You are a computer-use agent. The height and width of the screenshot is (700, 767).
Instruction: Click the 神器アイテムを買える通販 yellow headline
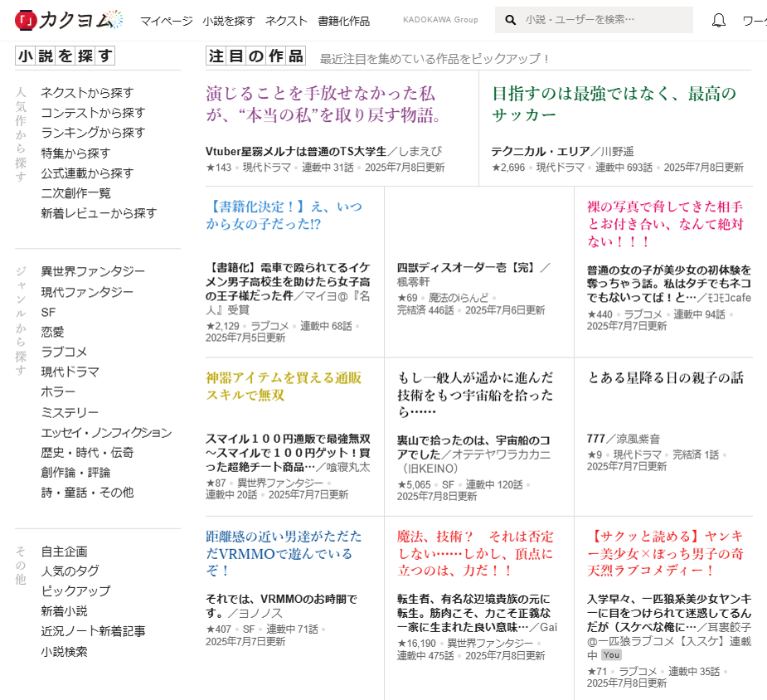point(284,386)
